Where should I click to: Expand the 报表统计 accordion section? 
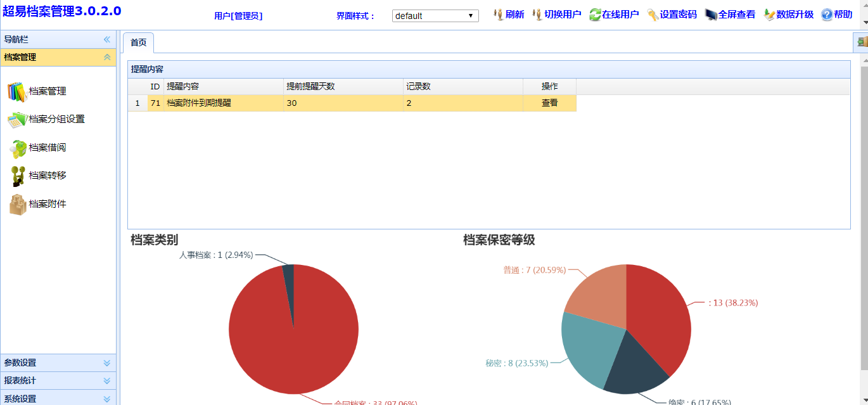point(107,381)
